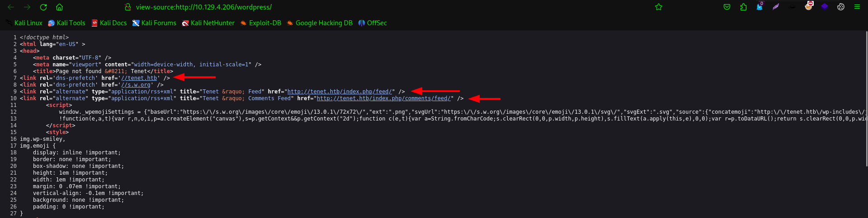Click the 'margin: 0 .07em !important;' line

77,186
